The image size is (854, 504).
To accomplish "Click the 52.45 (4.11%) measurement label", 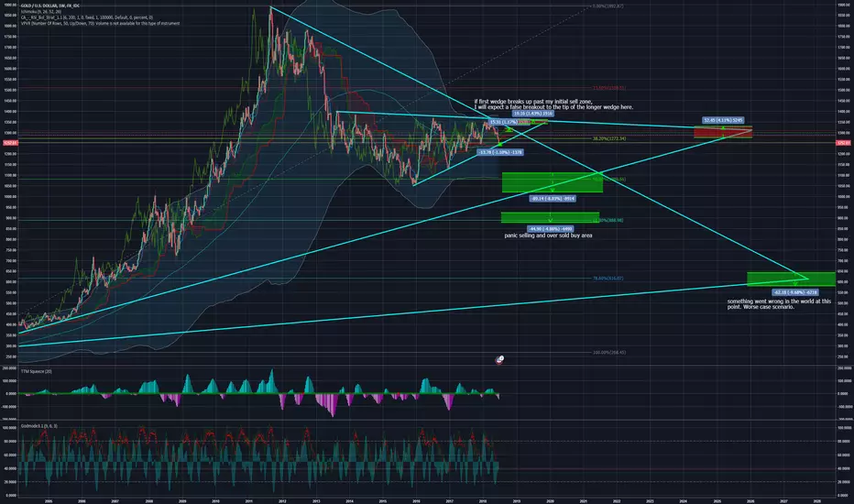I will tap(723, 120).
